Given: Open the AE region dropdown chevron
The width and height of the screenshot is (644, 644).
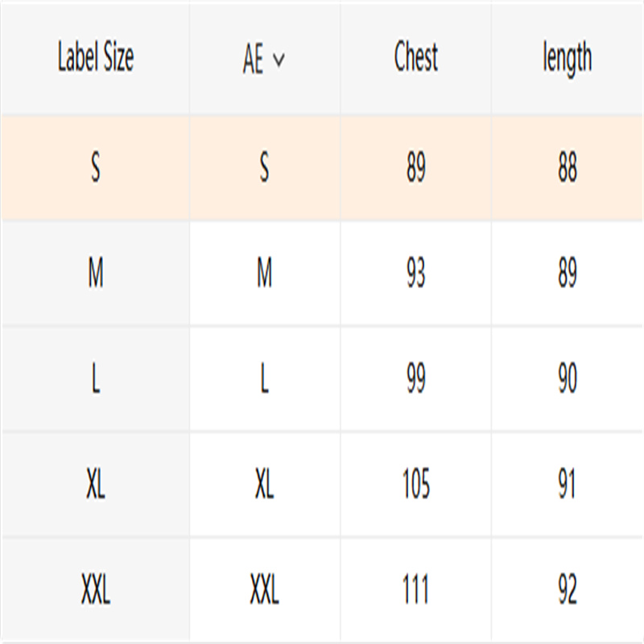Looking at the screenshot, I should point(279,60).
